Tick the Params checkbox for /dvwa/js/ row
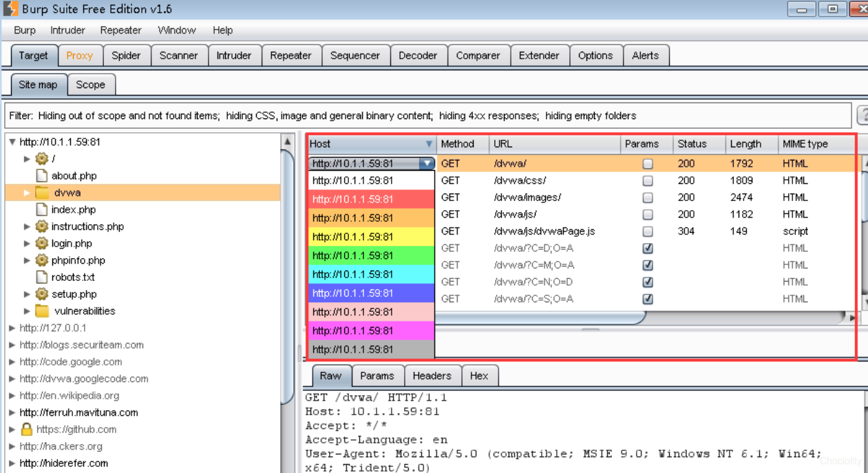The height and width of the screenshot is (473, 868). point(647,214)
